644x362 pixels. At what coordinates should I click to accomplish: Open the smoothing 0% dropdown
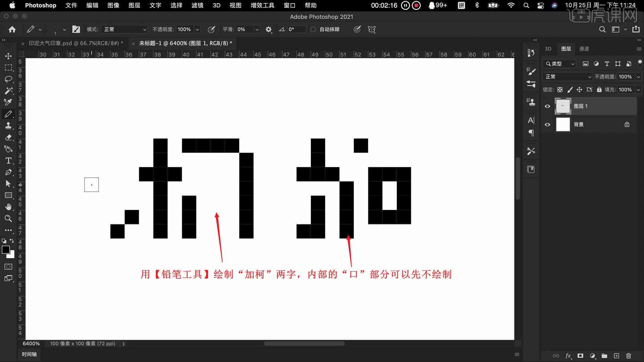tap(257, 29)
